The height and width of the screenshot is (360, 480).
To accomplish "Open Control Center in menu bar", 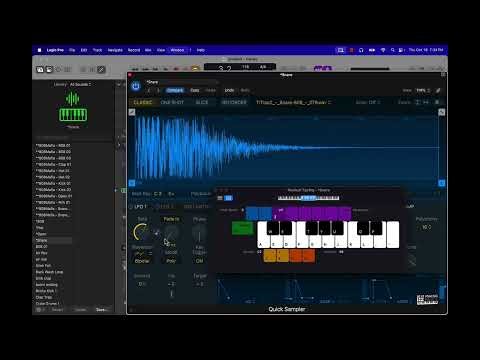I will 401,50.
